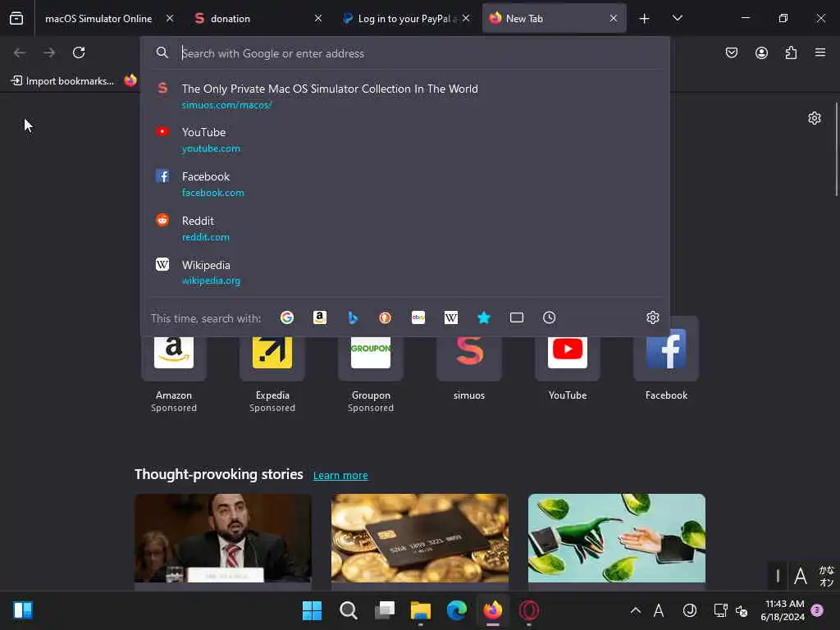The width and height of the screenshot is (840, 630).
Task: Search this time with Bing
Action: [353, 317]
